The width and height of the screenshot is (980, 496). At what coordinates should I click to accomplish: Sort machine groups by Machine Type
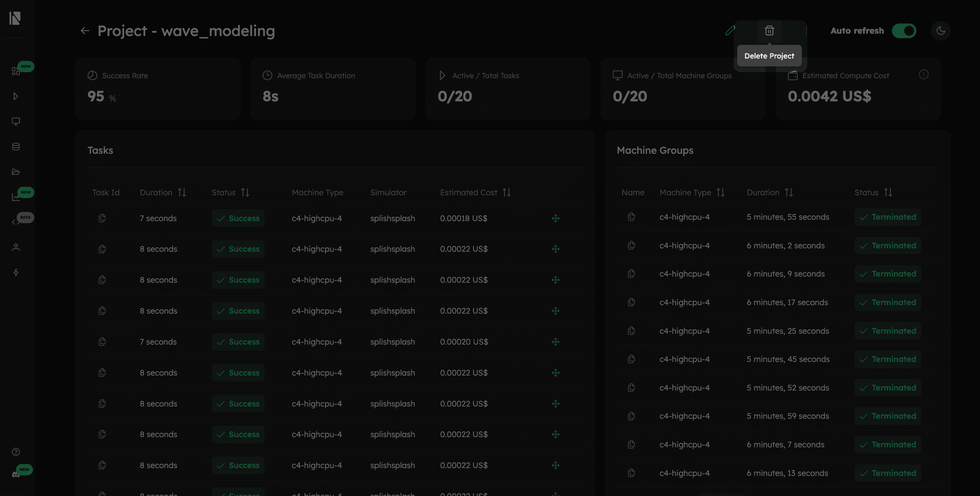[x=720, y=193]
